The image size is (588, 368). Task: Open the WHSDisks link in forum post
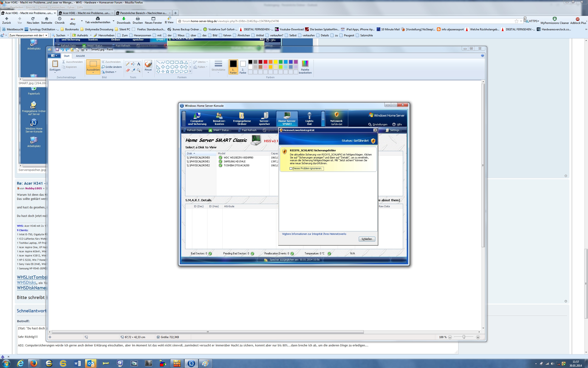point(26,283)
